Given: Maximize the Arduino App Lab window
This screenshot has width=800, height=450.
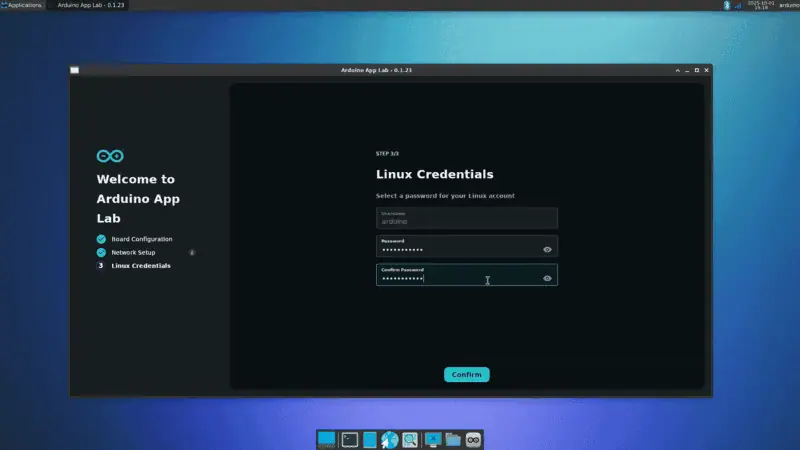Looking at the screenshot, I should tap(697, 70).
